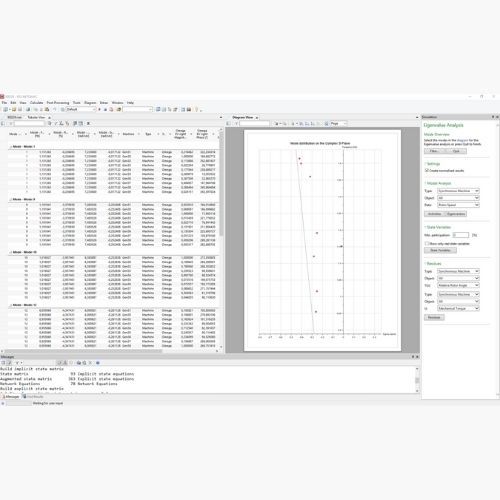Pin the Simulation panel with its pin icon
Viewport: 500px width, 500px height.
[493, 117]
